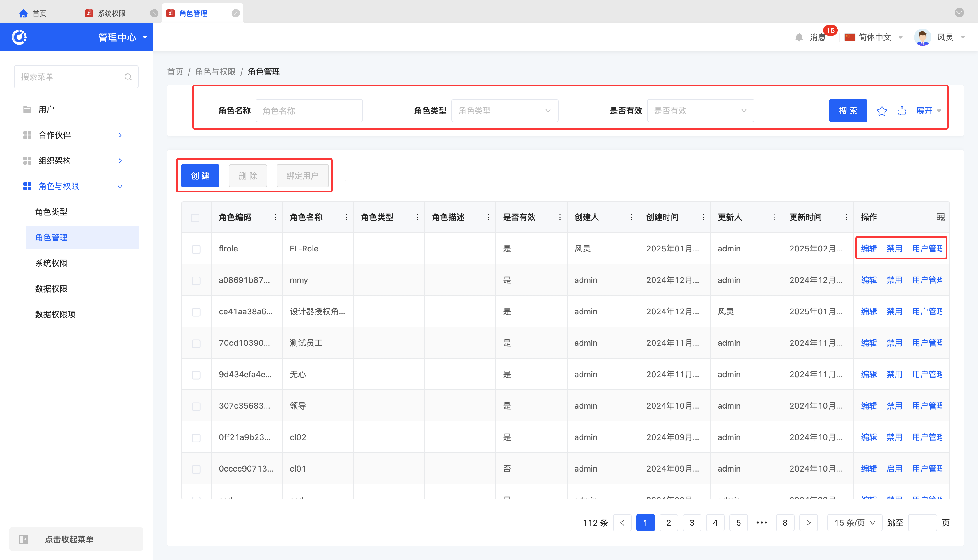Click 启用 link for the cl01 row
The image size is (978, 560).
894,469
